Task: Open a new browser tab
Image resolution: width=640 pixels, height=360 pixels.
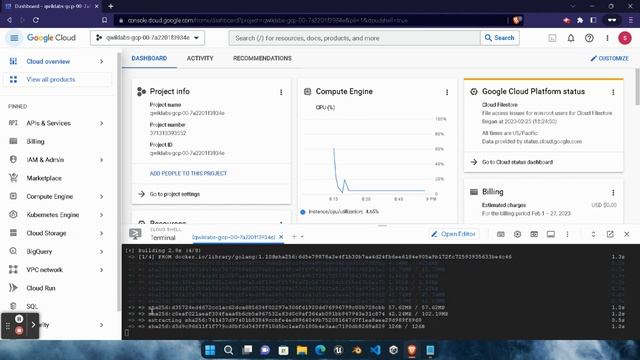Action: tap(111, 6)
